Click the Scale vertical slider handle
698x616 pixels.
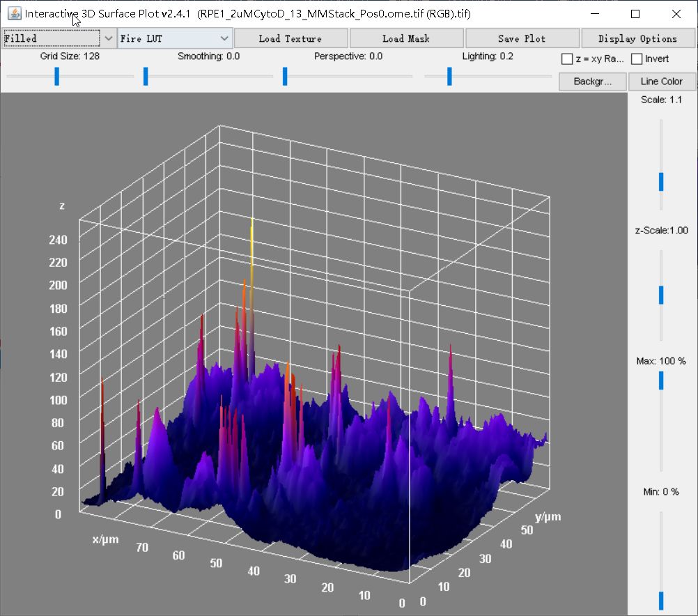(x=661, y=182)
